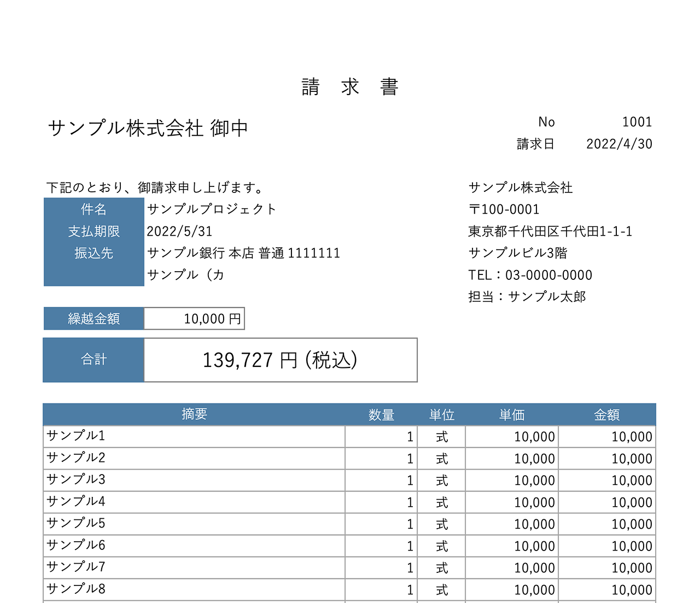Select the 担当：サンプル太郎 contact name
Viewport: 700px width, 603px height.
coord(528,296)
